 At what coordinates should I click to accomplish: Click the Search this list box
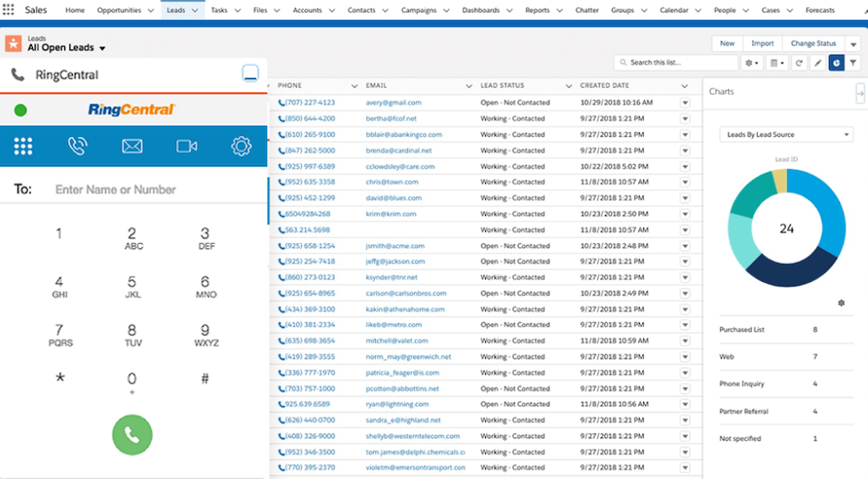pos(676,62)
